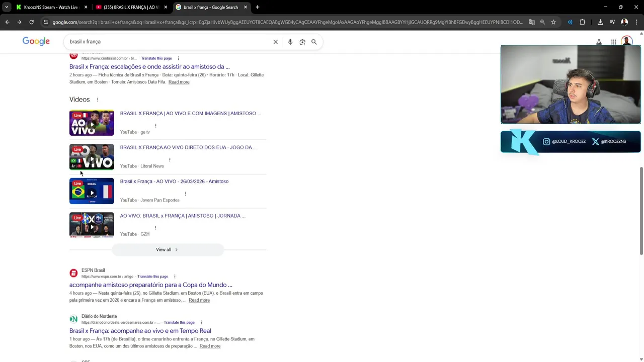The image size is (644, 362).
Task: Open the Extensions puzzle icon
Action: pos(583,22)
